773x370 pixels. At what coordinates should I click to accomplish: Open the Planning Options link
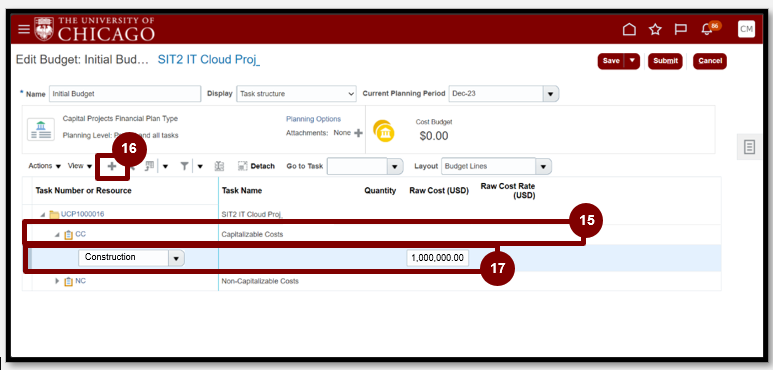click(314, 119)
